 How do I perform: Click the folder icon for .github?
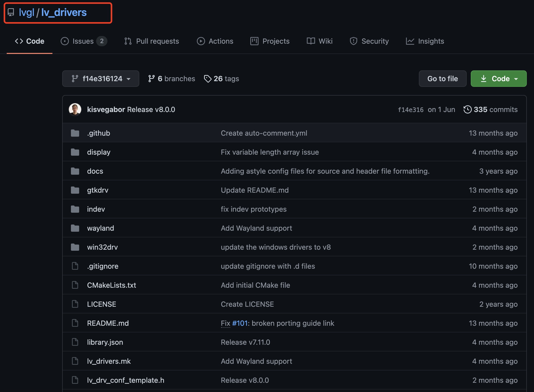point(75,133)
